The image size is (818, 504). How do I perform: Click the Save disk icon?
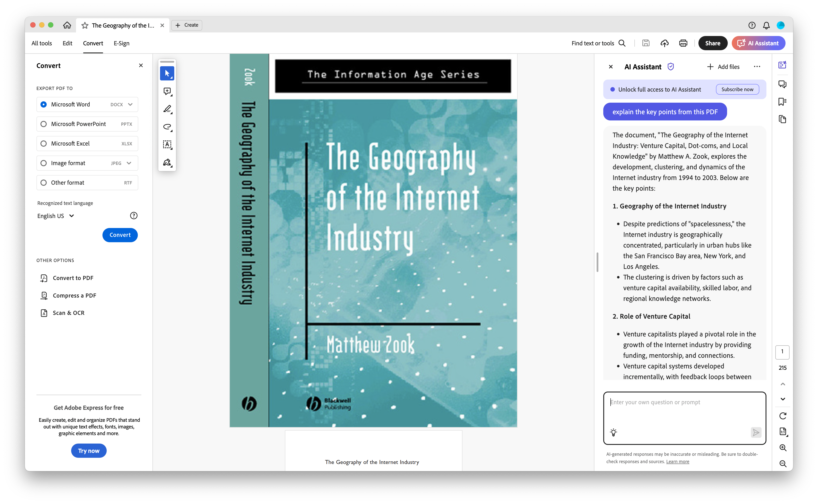pos(646,43)
